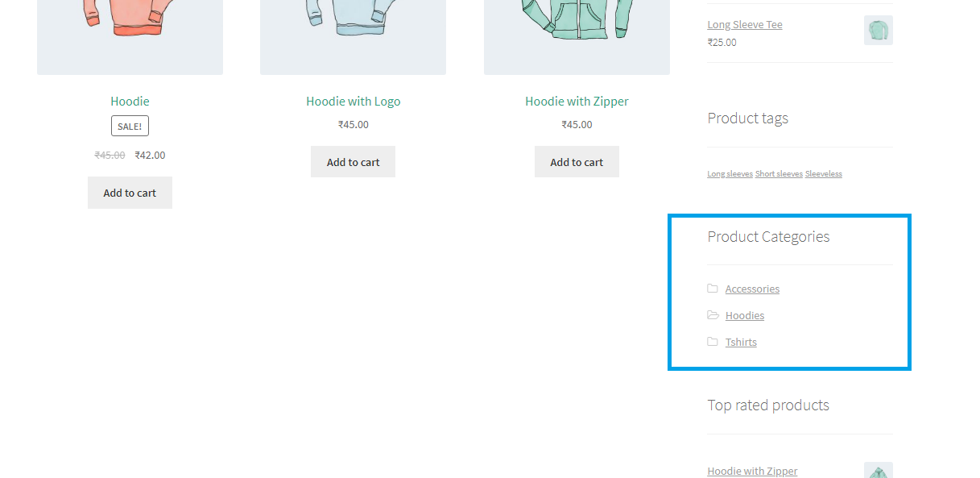The image size is (980, 478).
Task: Open Hoodie with Zipper in Top rated products
Action: tap(752, 471)
